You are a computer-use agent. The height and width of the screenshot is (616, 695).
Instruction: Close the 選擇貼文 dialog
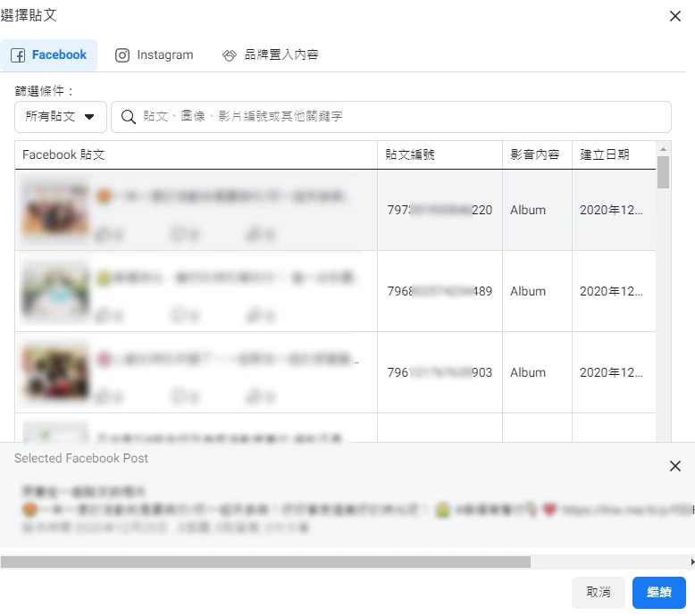tap(675, 16)
